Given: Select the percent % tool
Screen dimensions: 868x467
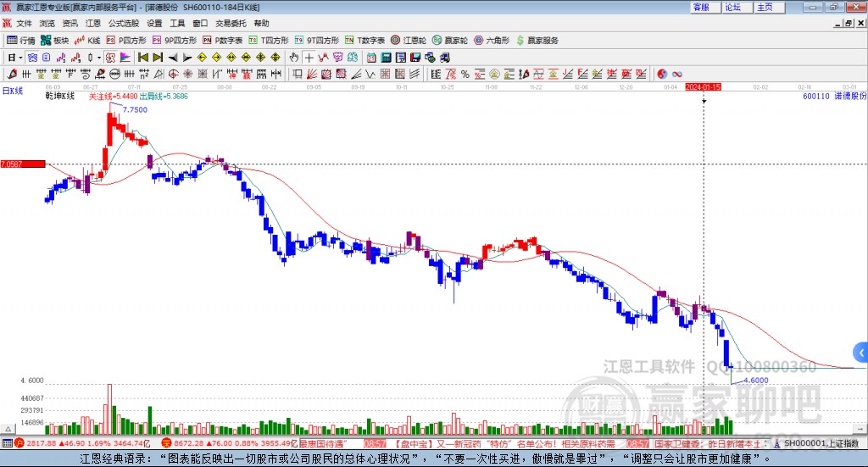Looking at the screenshot, I should (x=465, y=74).
